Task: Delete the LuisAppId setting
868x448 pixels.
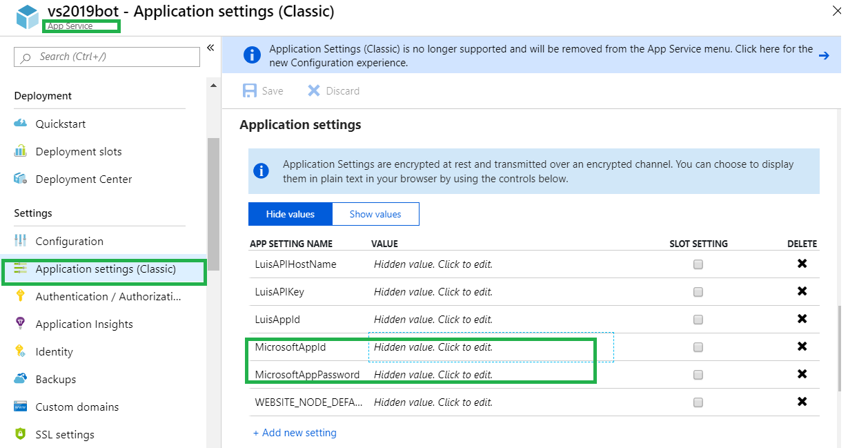Action: click(x=802, y=319)
